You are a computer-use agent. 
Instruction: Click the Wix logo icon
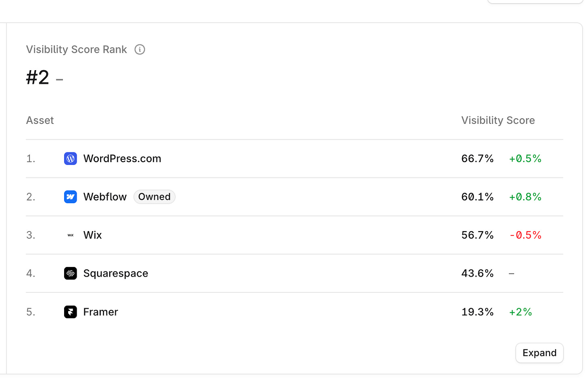pyautogui.click(x=71, y=235)
